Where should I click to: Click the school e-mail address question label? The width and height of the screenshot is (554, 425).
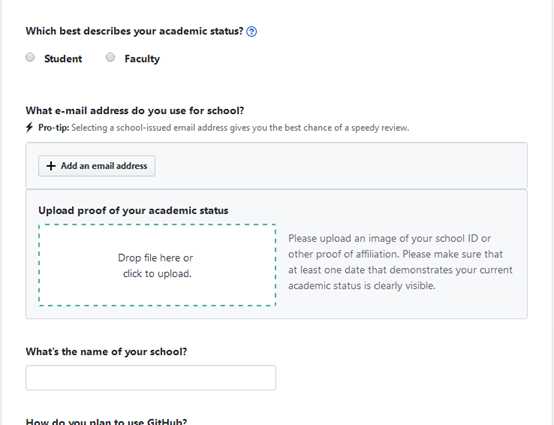[x=135, y=111]
